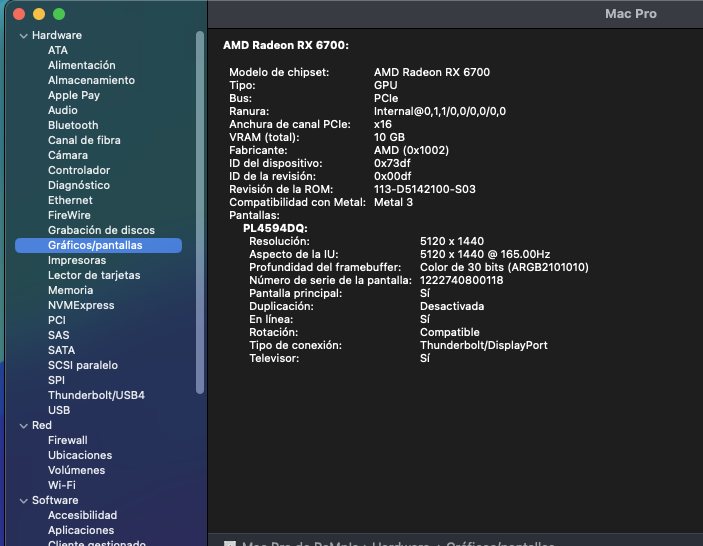Open the SPI entry
The image size is (703, 546).
pos(56,381)
